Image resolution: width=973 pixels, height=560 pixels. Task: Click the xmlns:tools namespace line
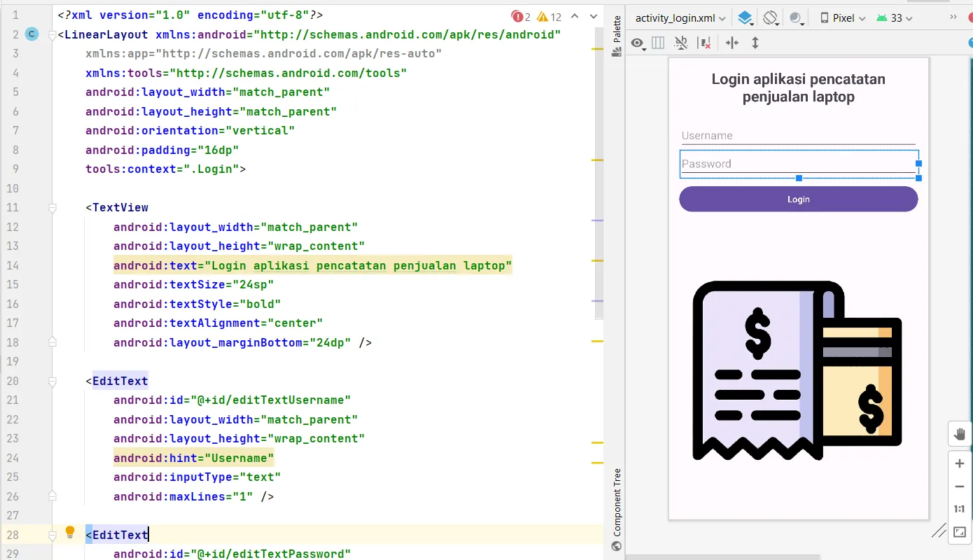click(x=246, y=73)
